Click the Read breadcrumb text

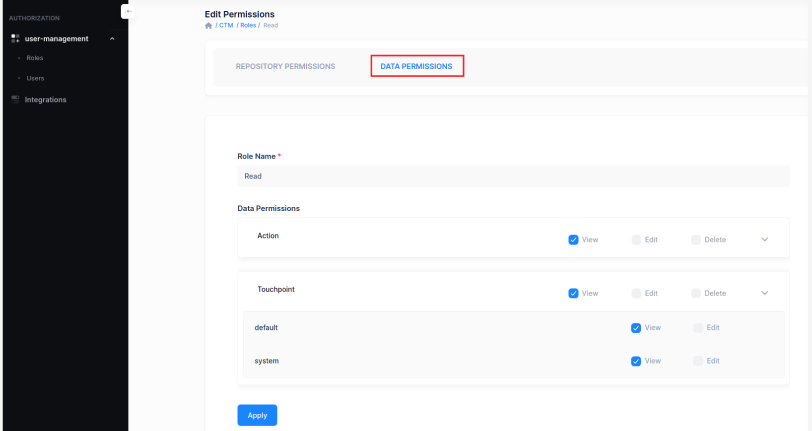(x=271, y=25)
